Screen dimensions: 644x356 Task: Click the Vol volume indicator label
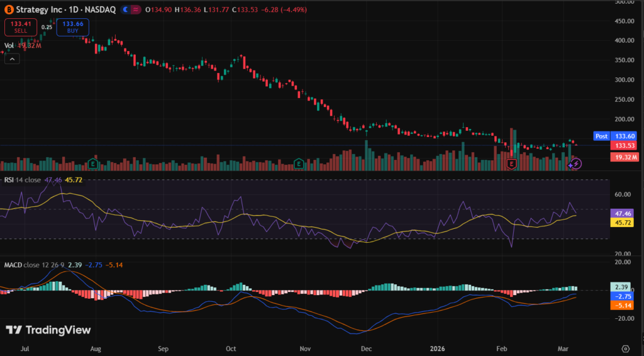9,45
